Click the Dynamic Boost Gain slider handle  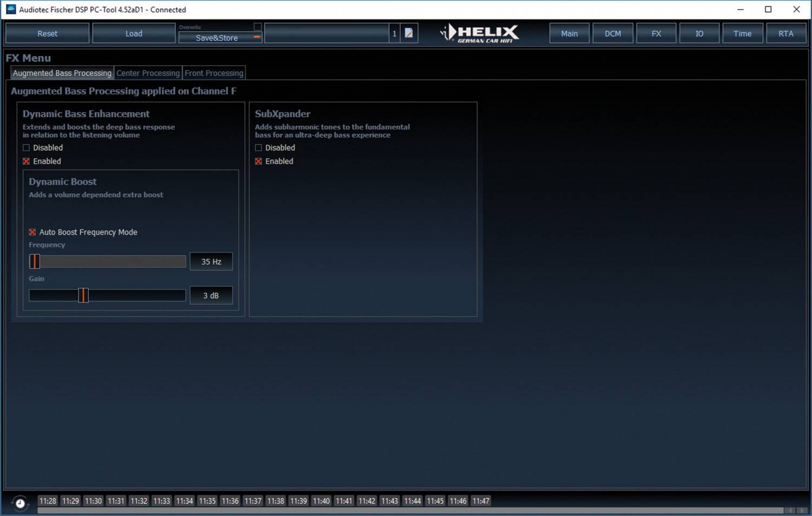(x=83, y=295)
